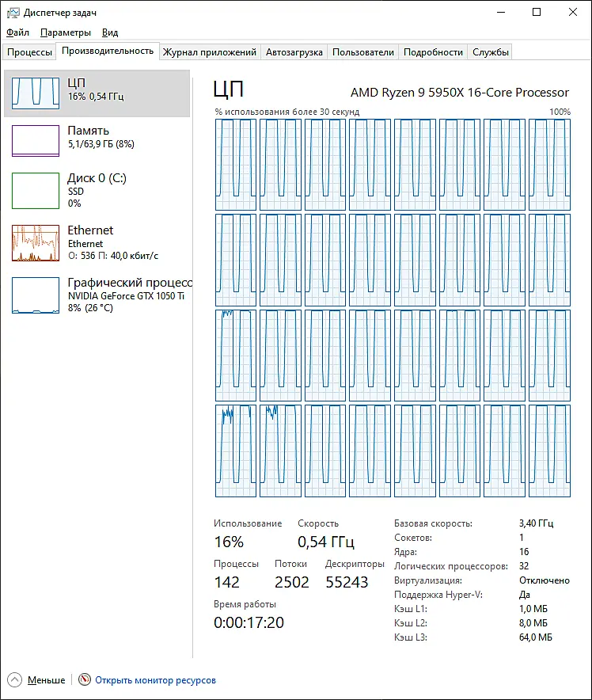This screenshot has height=700, width=592.
Task: Select the Диск 0 (C:) graph icon
Action: (x=36, y=191)
